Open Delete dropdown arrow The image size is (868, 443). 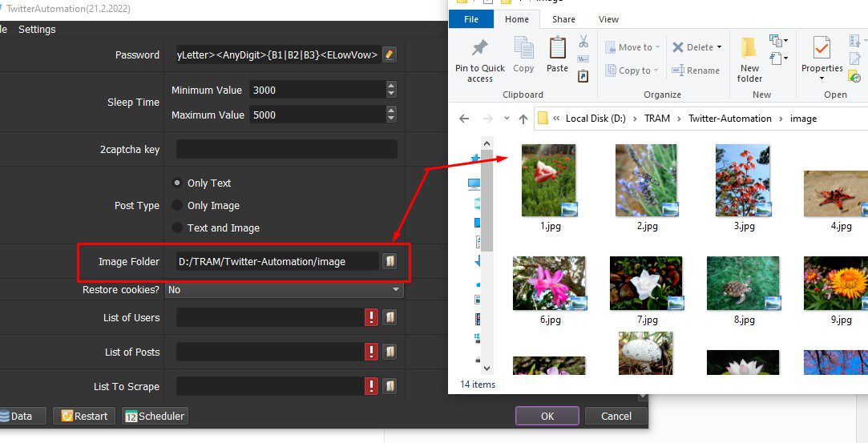click(719, 47)
